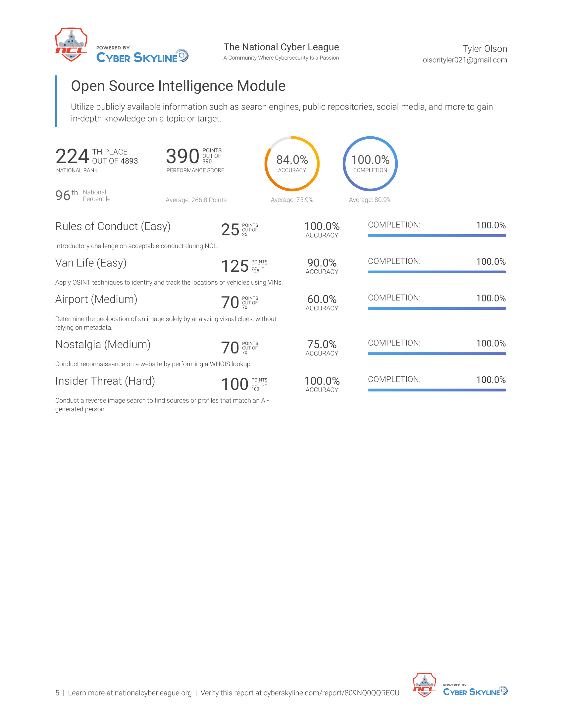Screen dimensions: 563x728
Task: Click the Van Life completion progress bar
Action: coord(436,272)
